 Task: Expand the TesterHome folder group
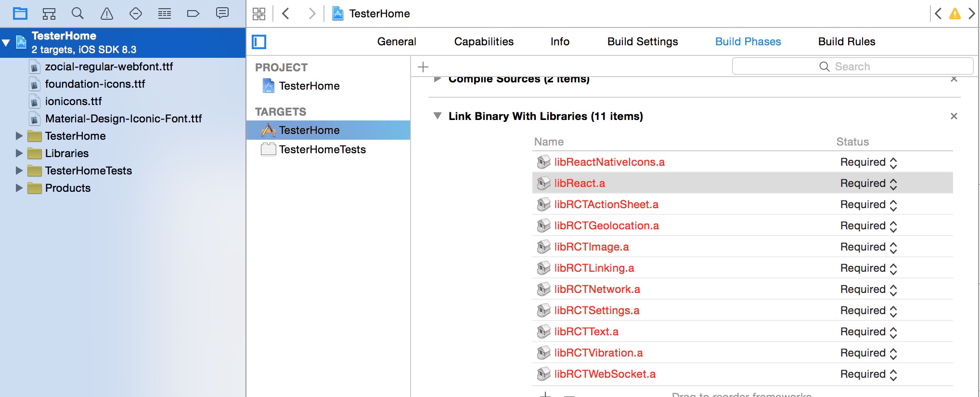19,136
